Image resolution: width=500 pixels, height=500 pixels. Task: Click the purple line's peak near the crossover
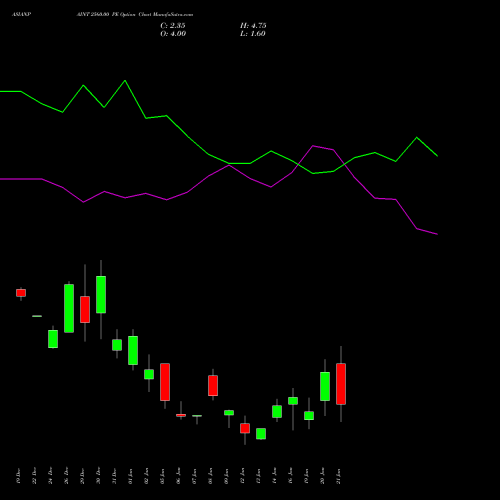tap(313, 146)
